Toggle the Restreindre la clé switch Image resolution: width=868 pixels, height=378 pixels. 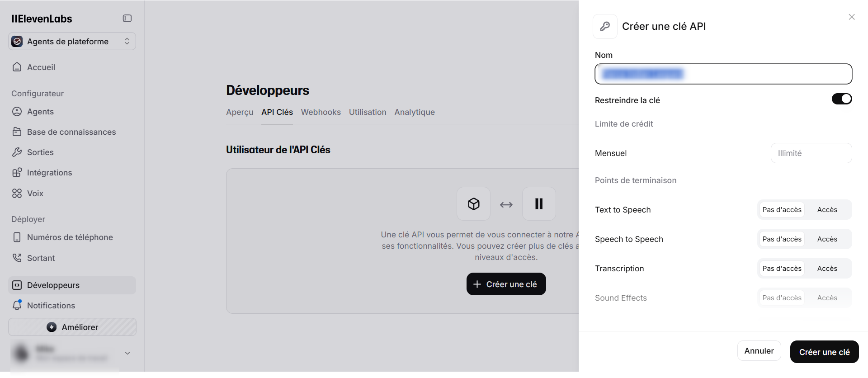pos(842,99)
